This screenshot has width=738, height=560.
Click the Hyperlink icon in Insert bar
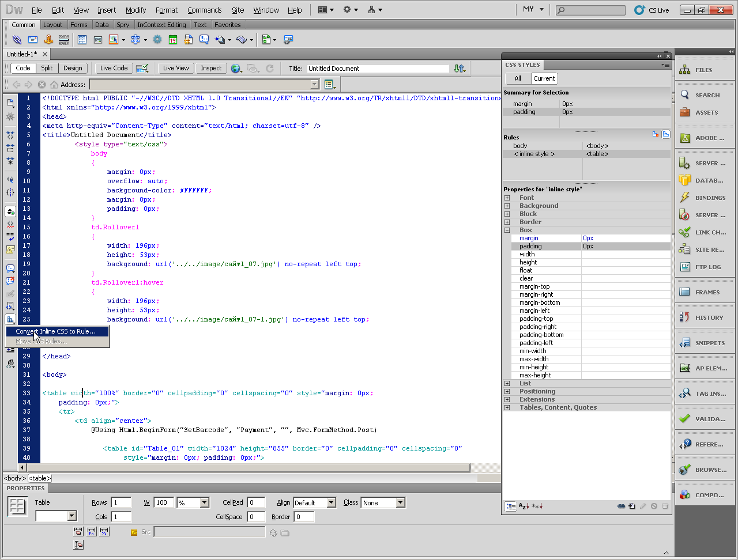point(17,40)
